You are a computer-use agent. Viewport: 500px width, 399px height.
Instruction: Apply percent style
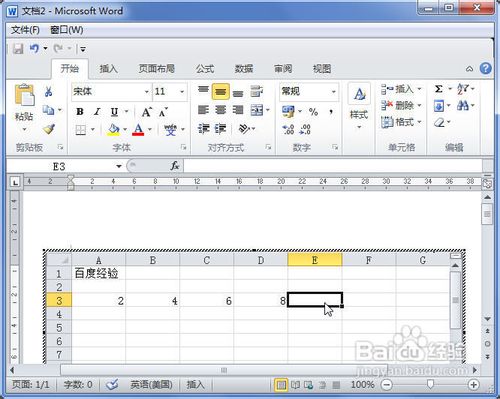point(313,112)
